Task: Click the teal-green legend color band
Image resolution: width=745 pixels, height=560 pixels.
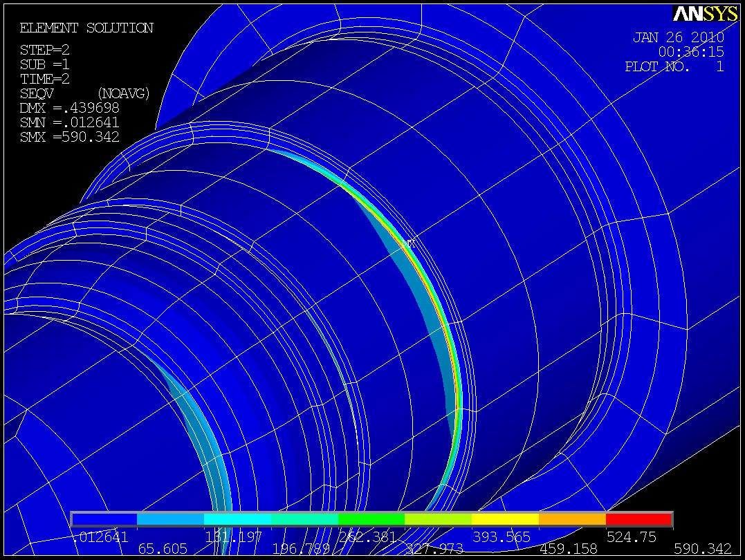Action: coord(304,519)
